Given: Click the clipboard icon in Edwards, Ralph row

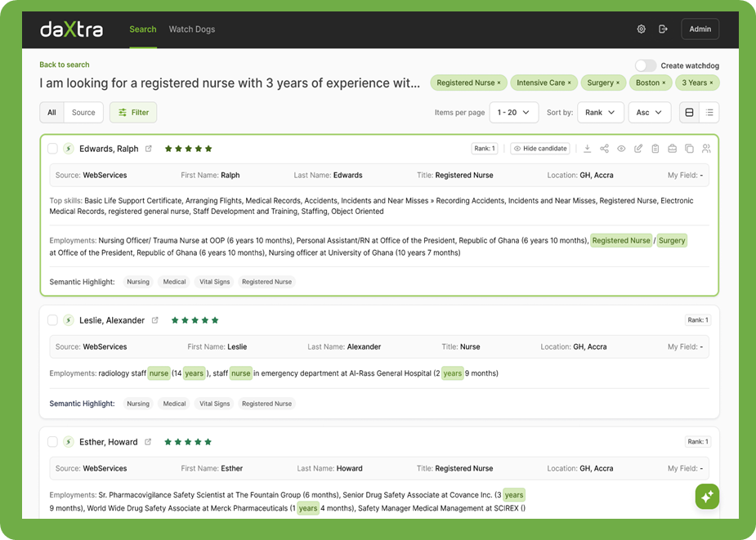Looking at the screenshot, I should 655,149.
